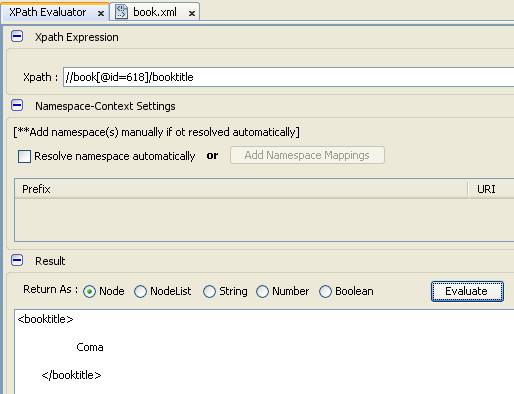This screenshot has height=394, width=514.
Task: Close the XPath Evaluator tab
Action: point(101,13)
